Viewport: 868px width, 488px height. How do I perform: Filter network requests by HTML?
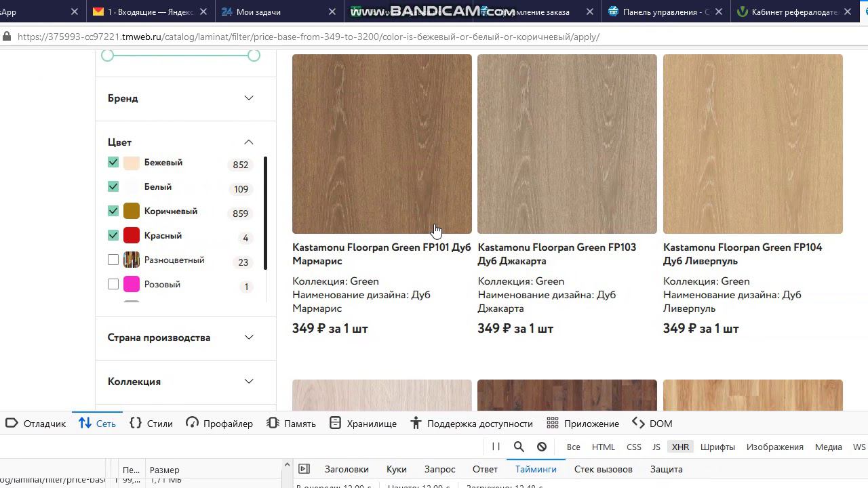click(x=604, y=447)
